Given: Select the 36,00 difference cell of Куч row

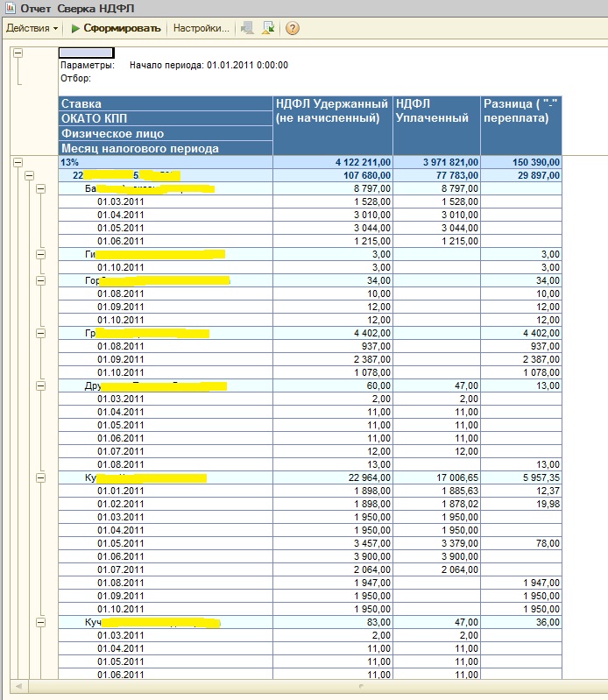Looking at the screenshot, I should point(521,622).
